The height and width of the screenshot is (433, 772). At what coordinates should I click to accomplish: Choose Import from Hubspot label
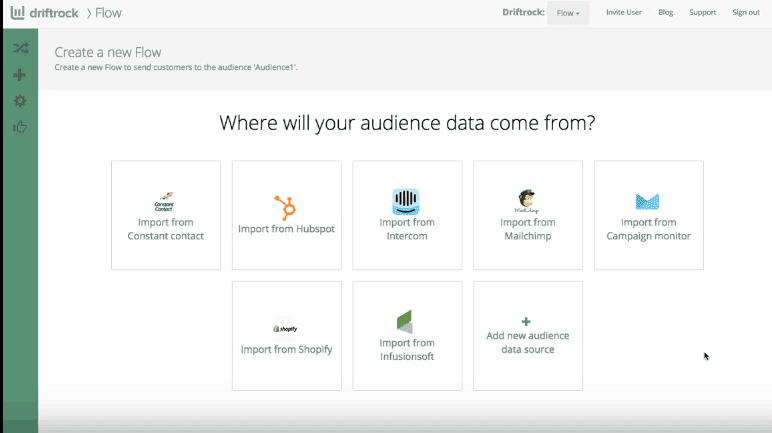(x=287, y=229)
